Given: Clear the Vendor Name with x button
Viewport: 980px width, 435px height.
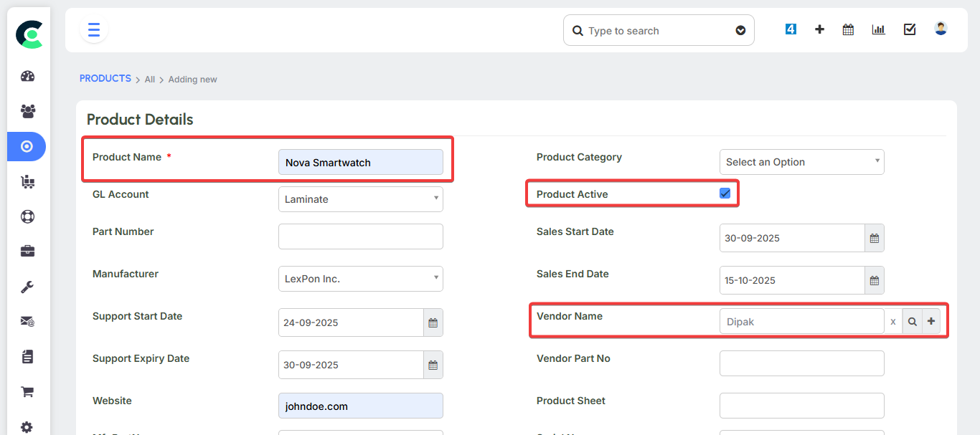Looking at the screenshot, I should click(x=893, y=322).
